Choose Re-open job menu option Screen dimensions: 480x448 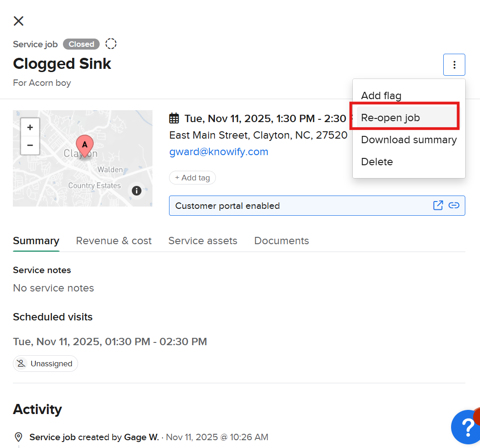(x=390, y=118)
